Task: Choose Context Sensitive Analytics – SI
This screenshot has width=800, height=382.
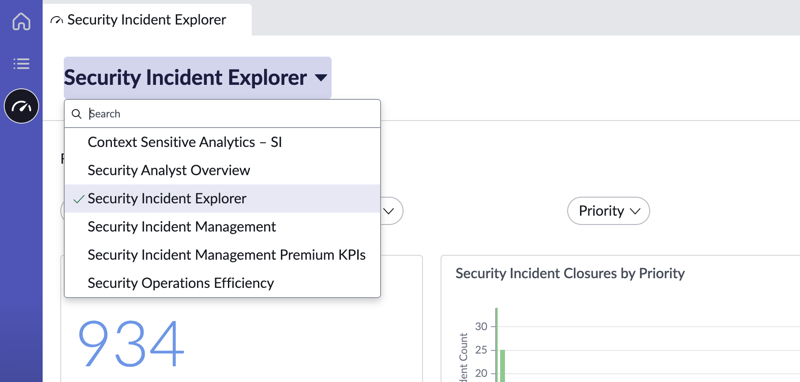Action: 222,142
